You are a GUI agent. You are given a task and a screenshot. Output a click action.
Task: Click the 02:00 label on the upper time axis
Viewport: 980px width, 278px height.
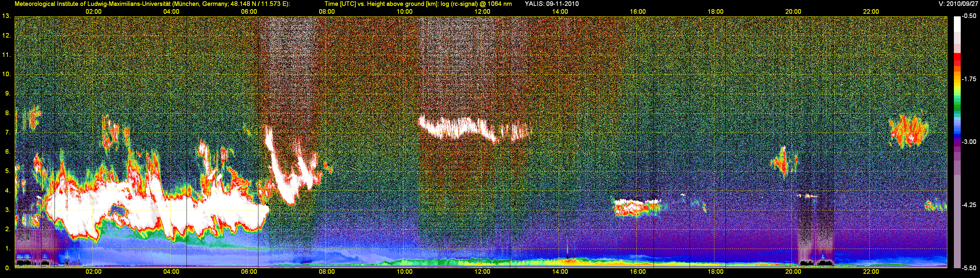pos(93,12)
